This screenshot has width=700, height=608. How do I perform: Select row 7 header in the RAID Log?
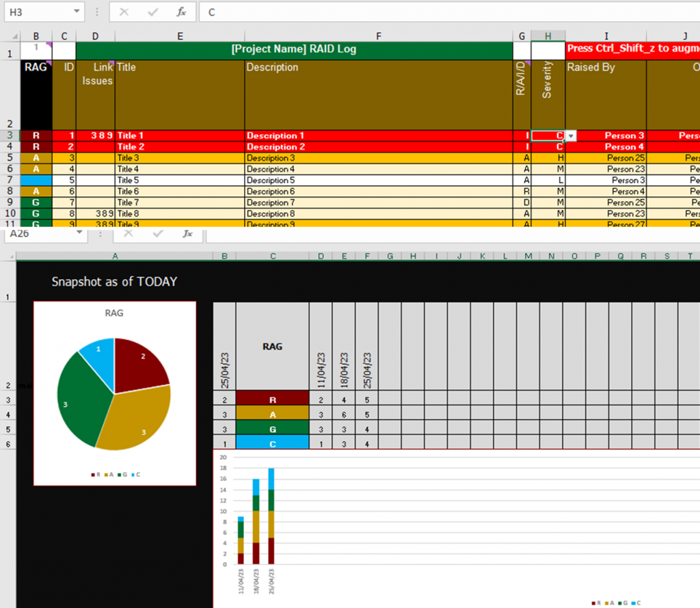(10, 181)
